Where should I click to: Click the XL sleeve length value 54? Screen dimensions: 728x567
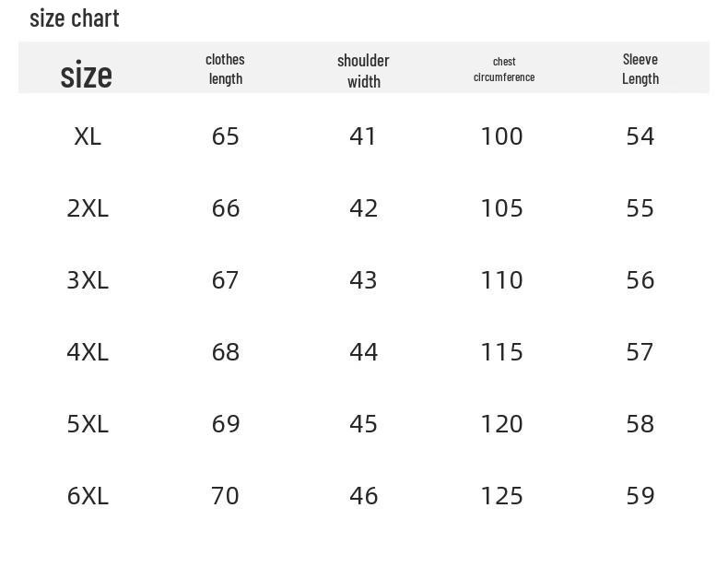[x=640, y=136]
